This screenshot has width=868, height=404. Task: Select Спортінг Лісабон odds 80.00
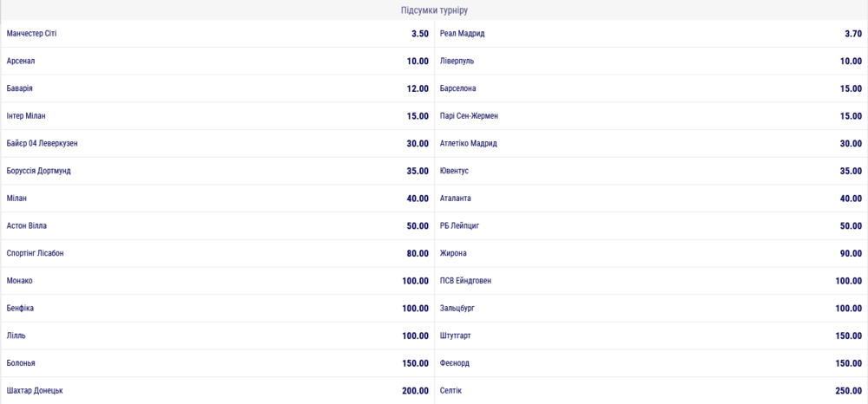218,253
